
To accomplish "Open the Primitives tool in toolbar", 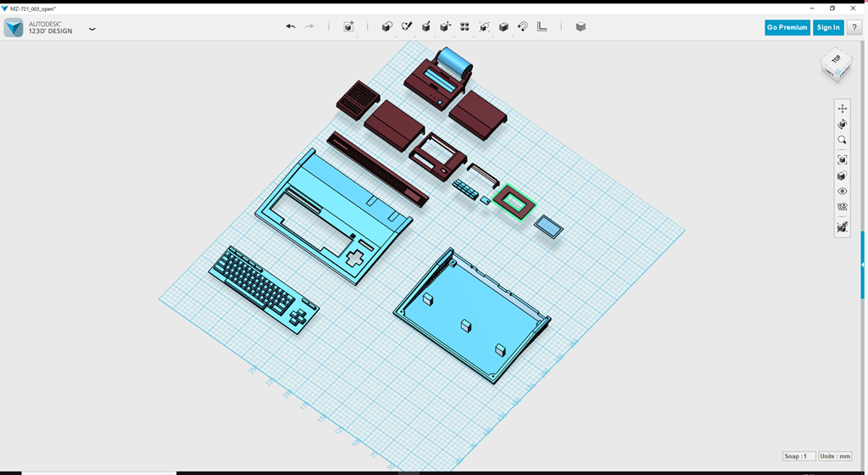I will pos(387,27).
